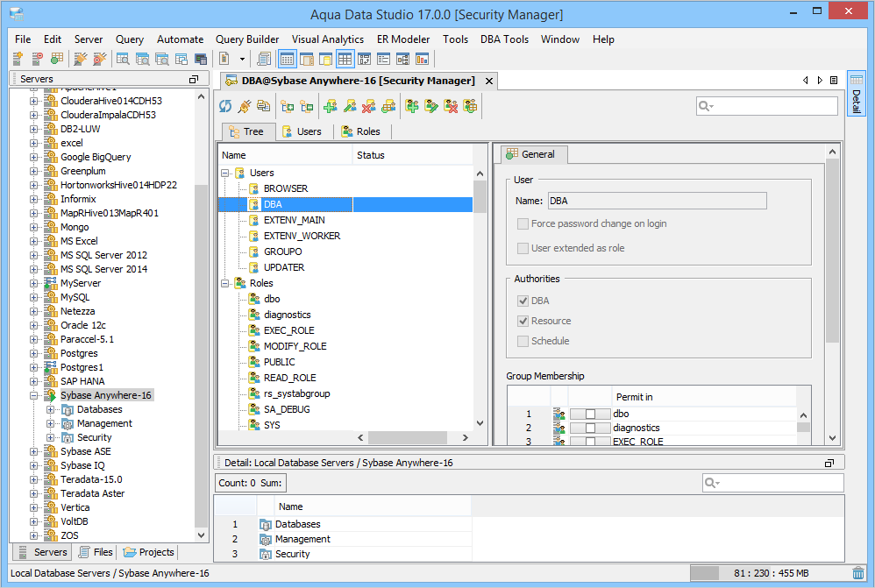
Task: Maximize the Servers panel via restore icon
Action: [x=194, y=79]
